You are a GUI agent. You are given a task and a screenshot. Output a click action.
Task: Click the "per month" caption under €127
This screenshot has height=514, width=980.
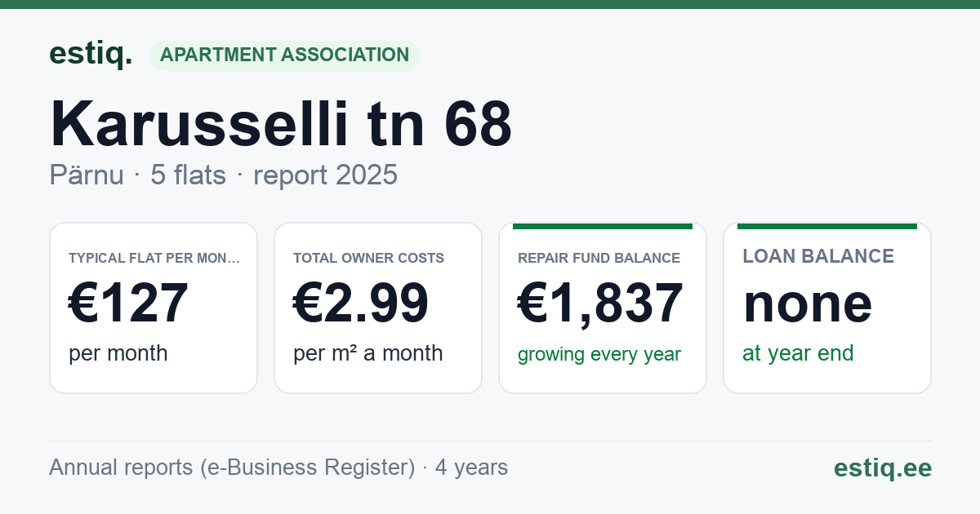point(118,353)
